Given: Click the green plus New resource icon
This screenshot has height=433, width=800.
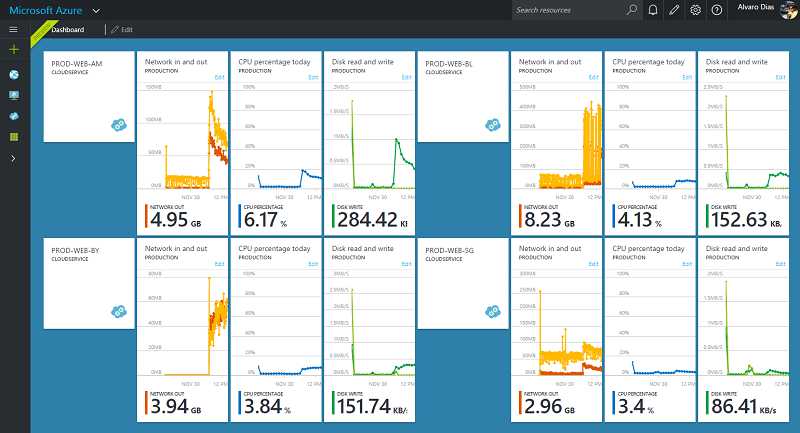Looking at the screenshot, I should (14, 49).
